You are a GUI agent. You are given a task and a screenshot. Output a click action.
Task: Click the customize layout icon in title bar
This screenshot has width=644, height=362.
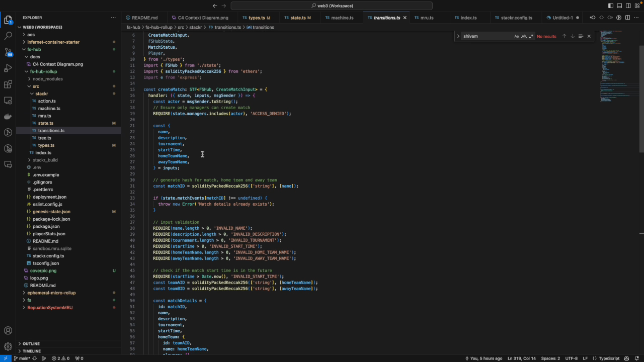tap(636, 6)
